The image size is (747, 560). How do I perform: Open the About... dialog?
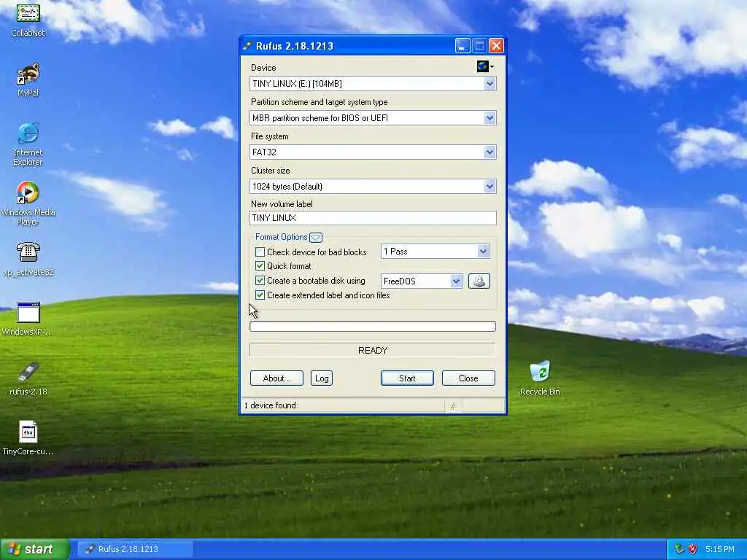click(x=276, y=378)
